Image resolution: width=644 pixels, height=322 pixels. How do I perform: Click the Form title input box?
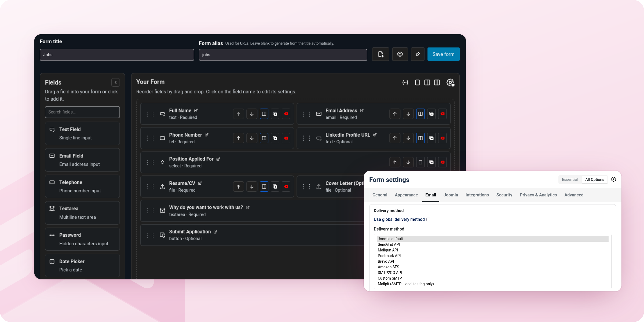pos(117,55)
